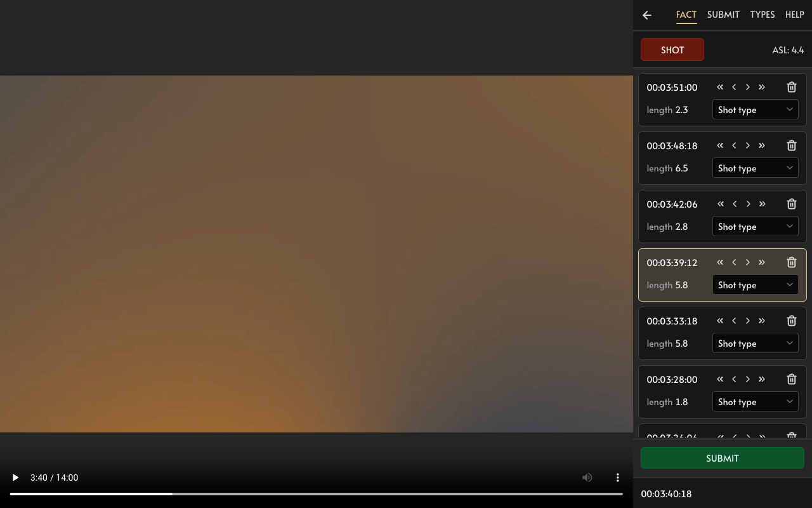Click the green SUBMIT button
Viewport: 812px width, 508px height.
click(x=723, y=458)
